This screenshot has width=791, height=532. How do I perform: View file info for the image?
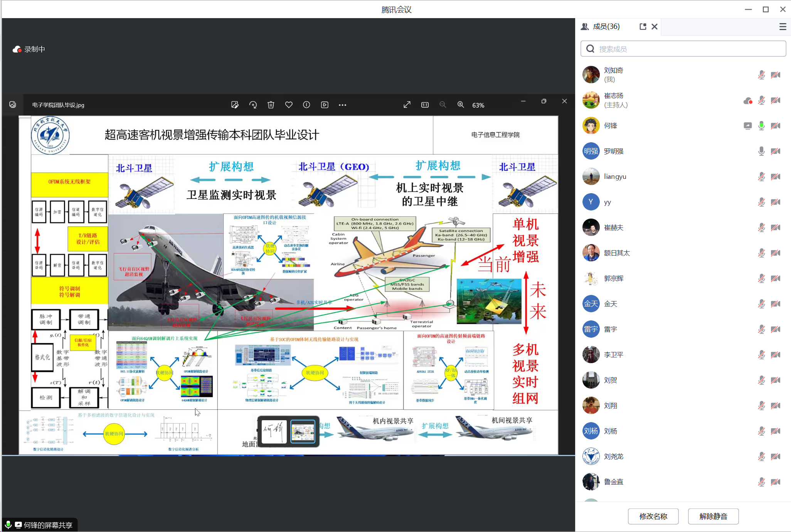click(x=306, y=104)
